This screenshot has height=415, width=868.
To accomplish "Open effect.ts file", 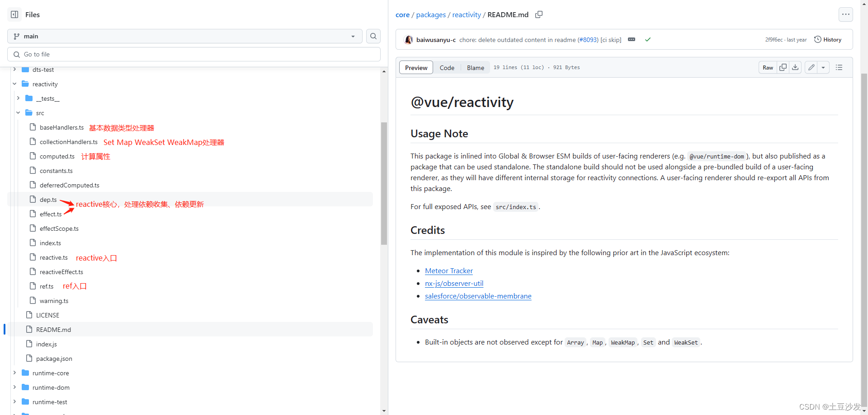I will (x=51, y=214).
